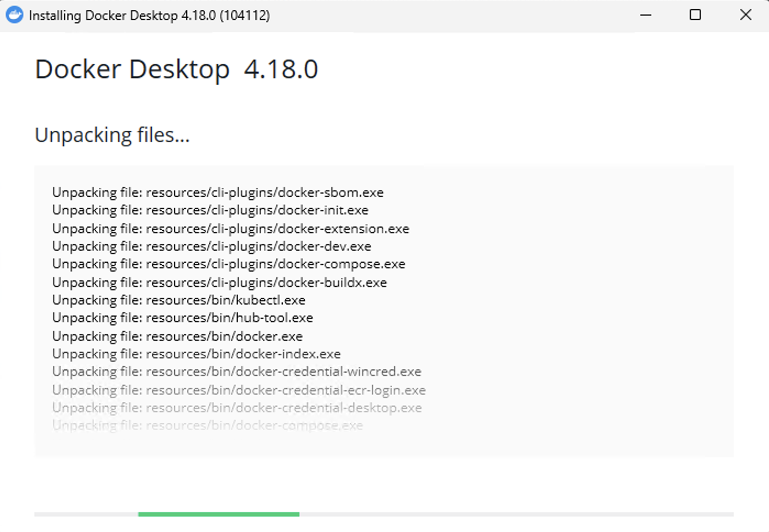This screenshot has height=532, width=769.
Task: Select the docker-credential-desktop.exe log line
Action: (237, 407)
